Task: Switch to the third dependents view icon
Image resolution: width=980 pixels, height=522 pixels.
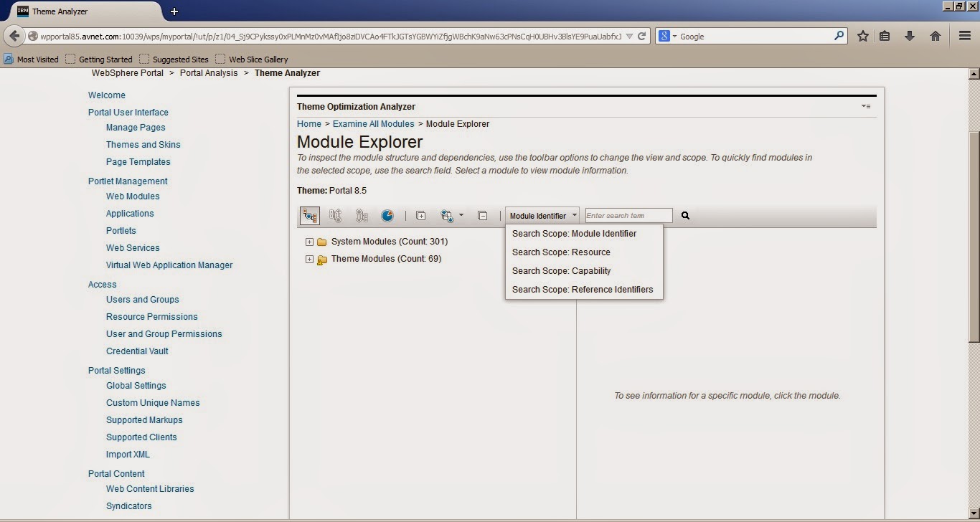Action: click(x=362, y=215)
